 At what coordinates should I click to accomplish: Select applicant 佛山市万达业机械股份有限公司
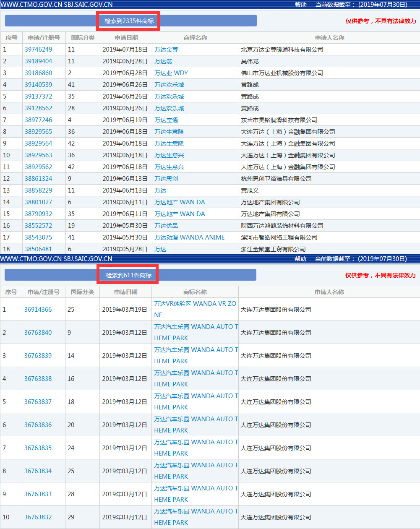pyautogui.click(x=282, y=73)
